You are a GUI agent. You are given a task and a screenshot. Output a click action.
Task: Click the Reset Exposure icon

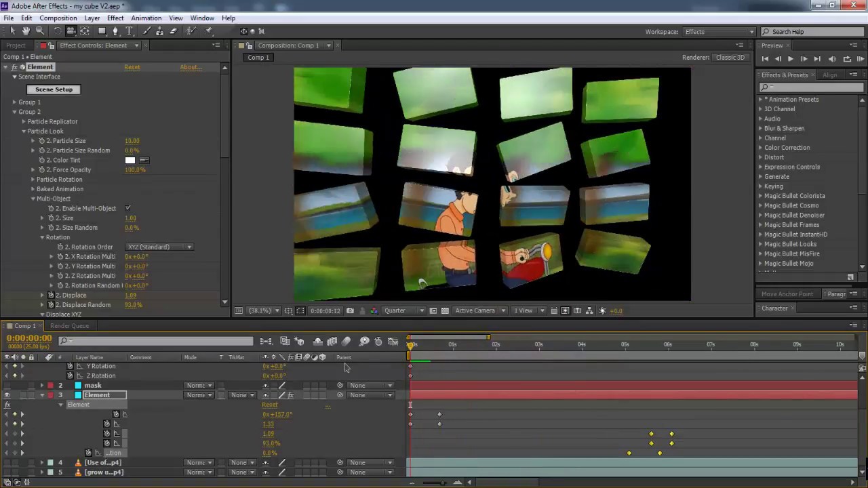click(x=602, y=310)
